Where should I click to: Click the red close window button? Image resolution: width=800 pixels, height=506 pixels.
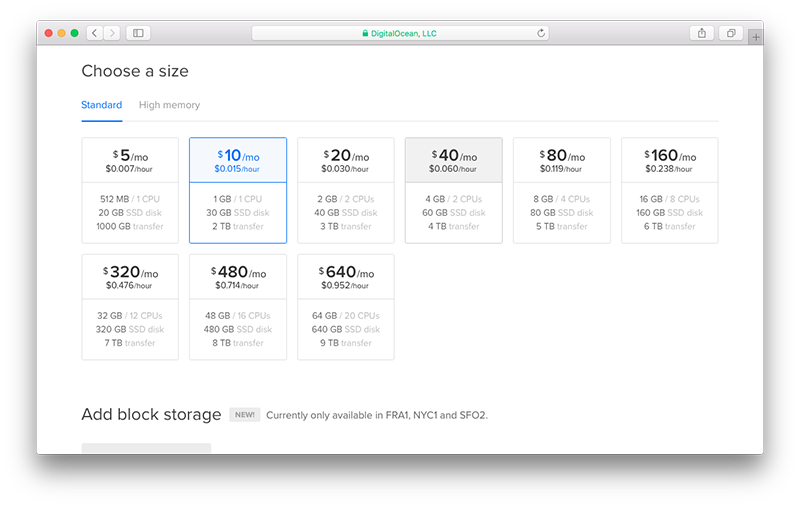point(48,33)
